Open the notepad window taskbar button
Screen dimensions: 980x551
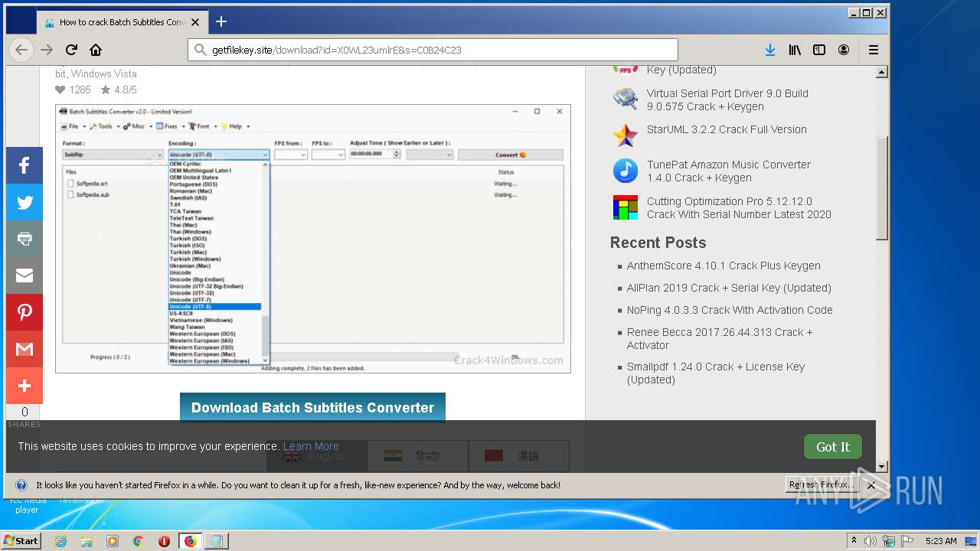(217, 541)
